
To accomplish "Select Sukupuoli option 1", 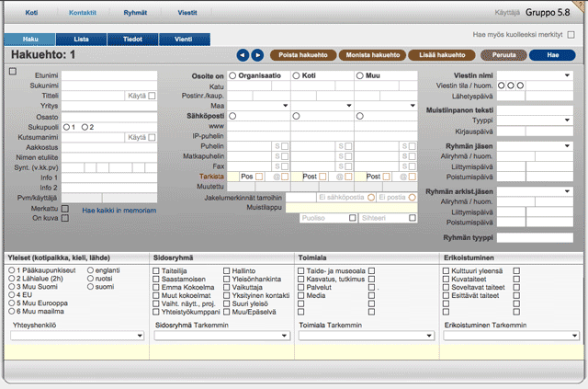I will click(x=66, y=127).
